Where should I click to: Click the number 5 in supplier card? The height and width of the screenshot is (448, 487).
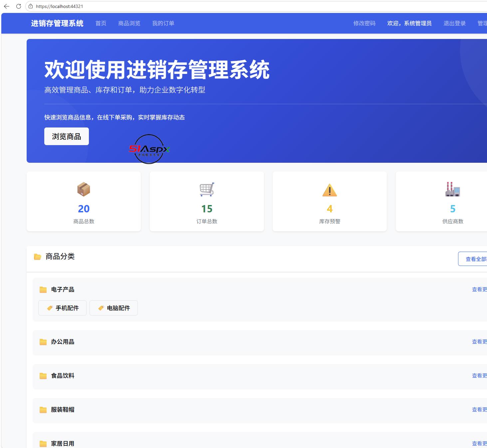pos(453,209)
